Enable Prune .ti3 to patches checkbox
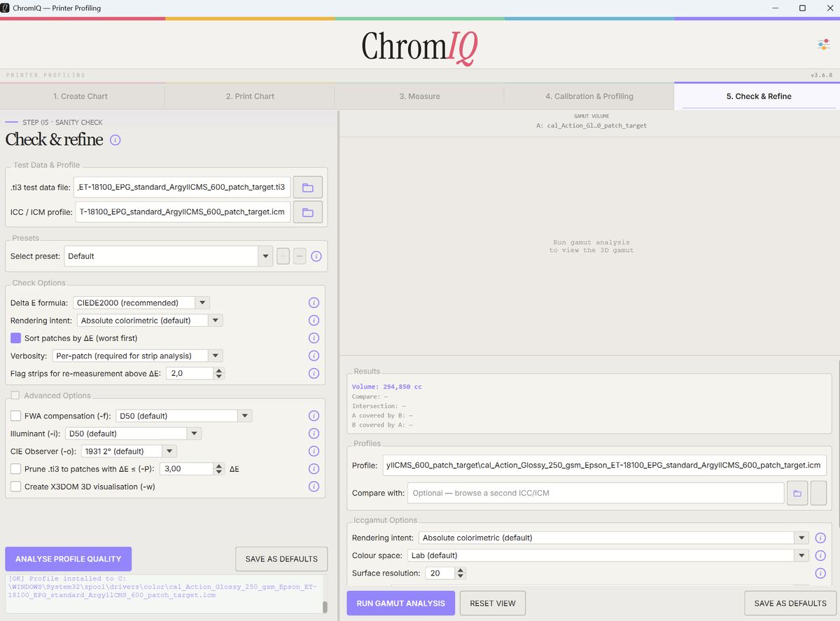The image size is (840, 621). click(x=16, y=469)
